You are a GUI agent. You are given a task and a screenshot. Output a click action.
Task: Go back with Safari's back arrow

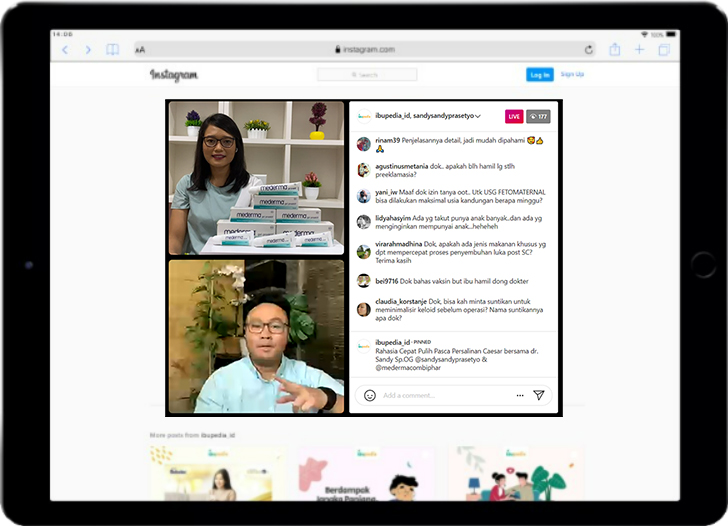pos(65,50)
